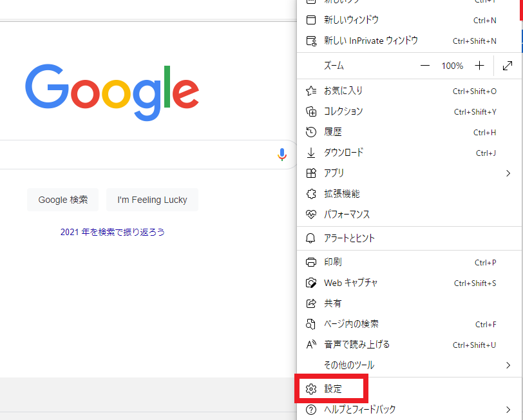Select 共有 menu item
523x420 pixels.
pos(409,303)
